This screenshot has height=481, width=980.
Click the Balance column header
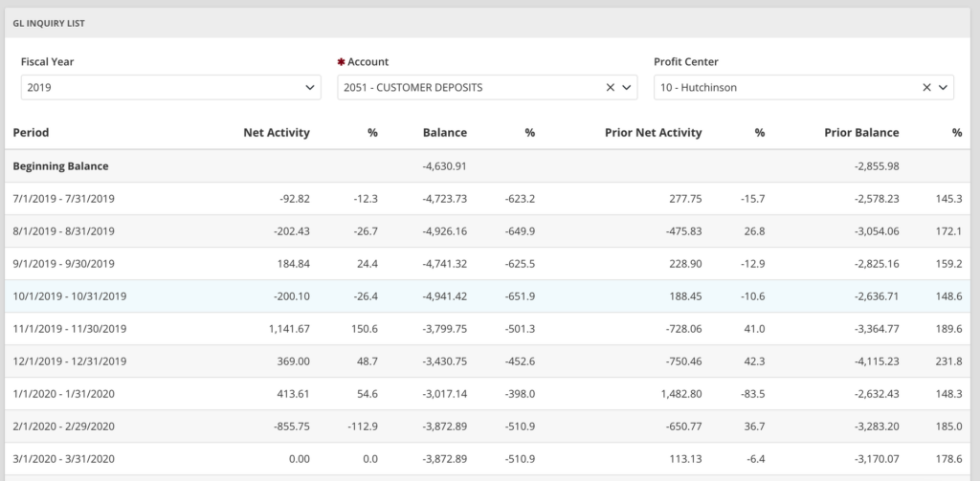point(444,133)
